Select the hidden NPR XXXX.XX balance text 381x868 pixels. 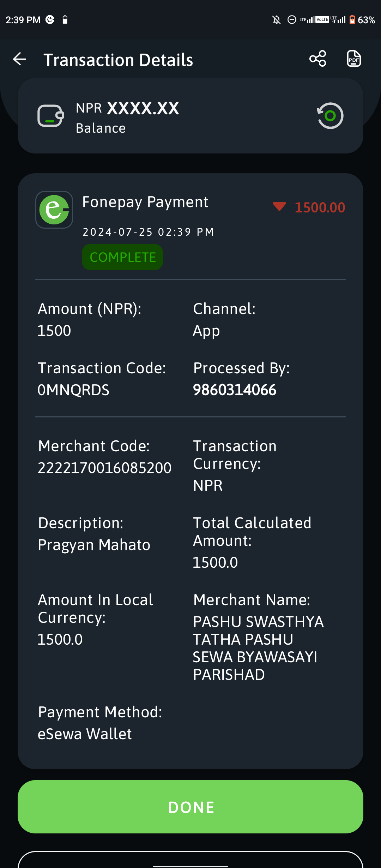tap(127, 108)
